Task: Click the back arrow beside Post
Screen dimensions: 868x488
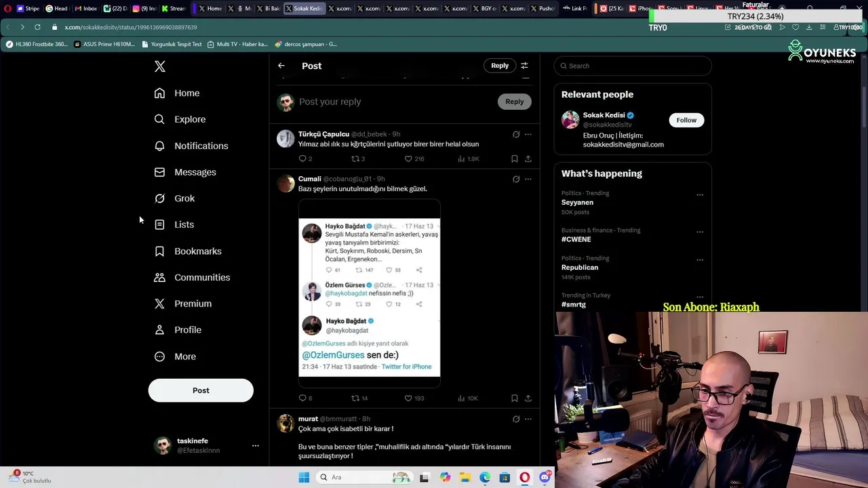Action: click(281, 66)
